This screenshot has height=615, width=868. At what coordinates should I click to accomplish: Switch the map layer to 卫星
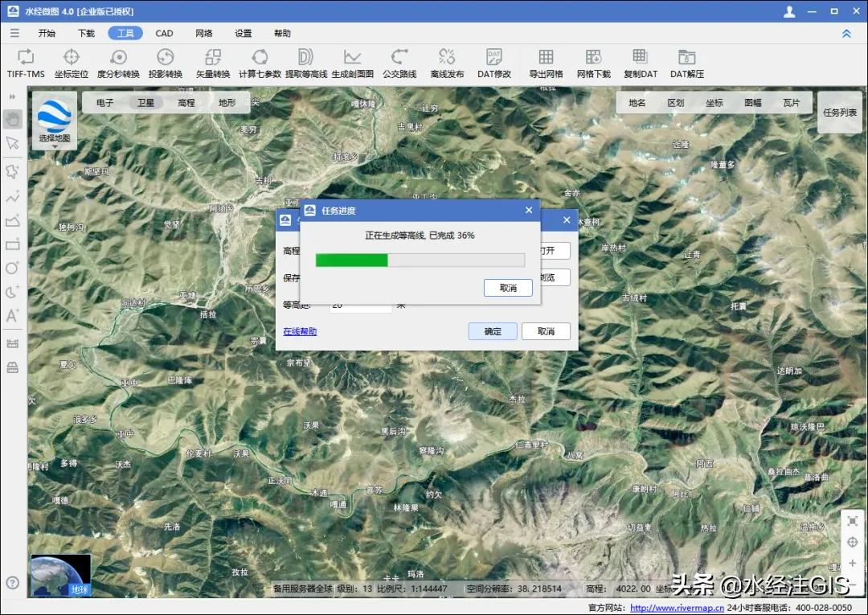coord(145,102)
